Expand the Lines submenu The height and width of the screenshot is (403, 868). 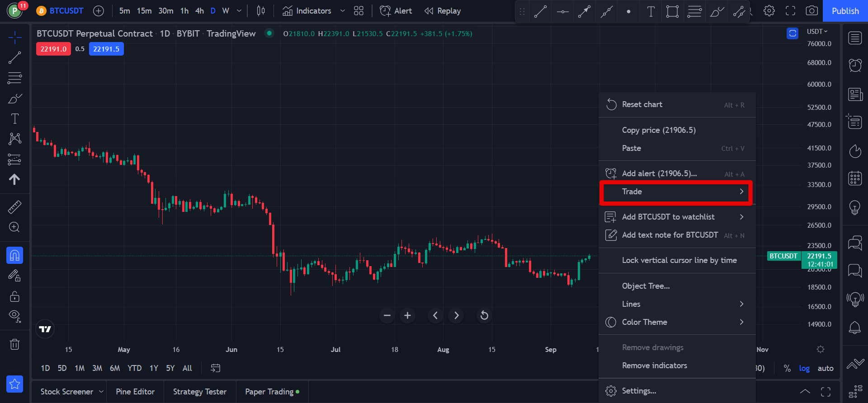(x=677, y=304)
